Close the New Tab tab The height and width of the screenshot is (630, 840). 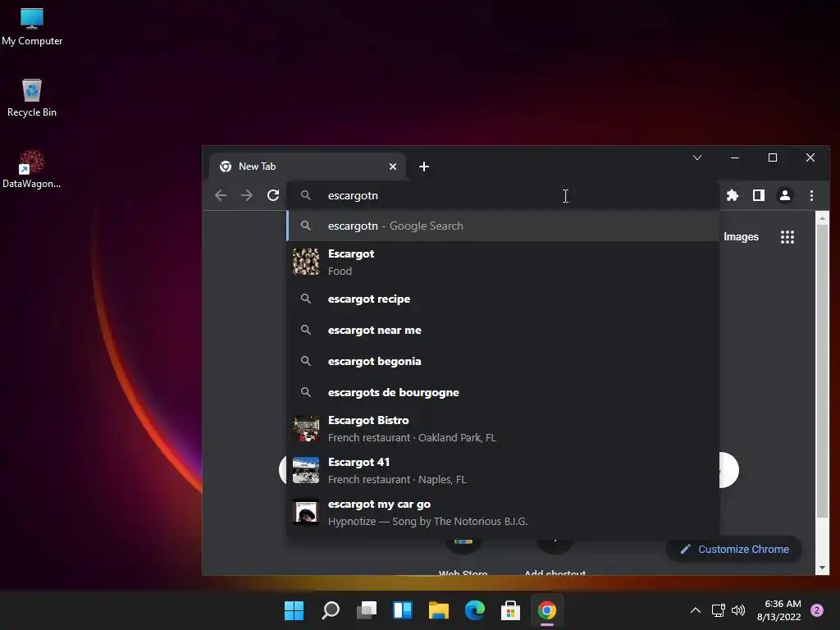393,167
